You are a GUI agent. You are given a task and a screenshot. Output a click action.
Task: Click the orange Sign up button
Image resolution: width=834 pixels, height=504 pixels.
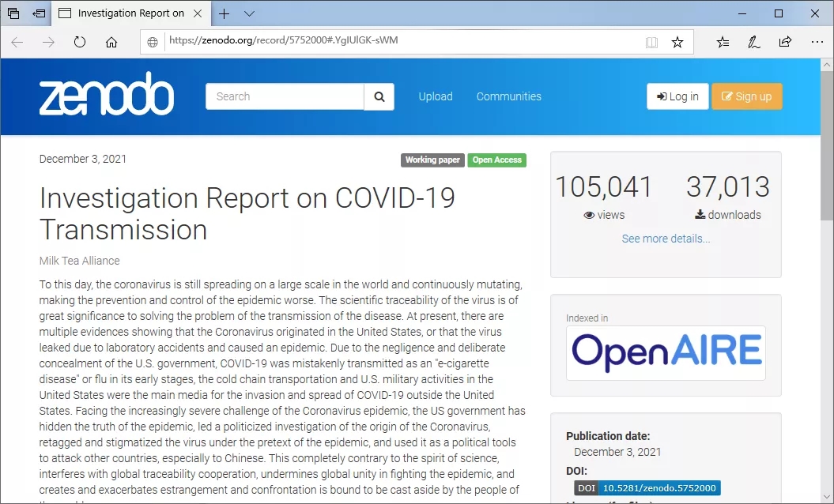pos(746,96)
